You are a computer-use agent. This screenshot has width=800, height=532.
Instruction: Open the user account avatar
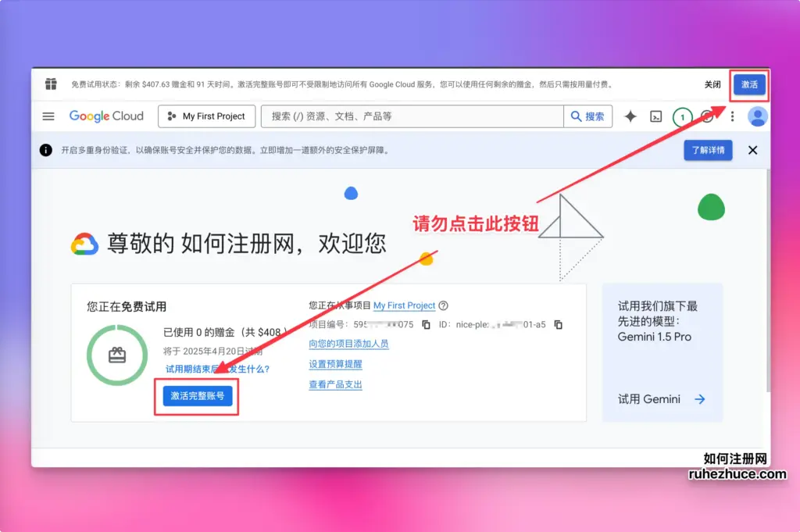pos(758,116)
